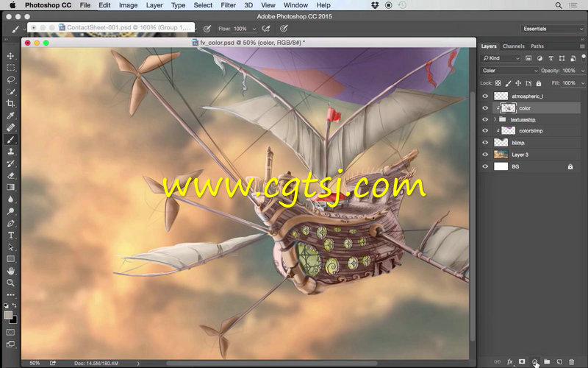The height and width of the screenshot is (368, 588).
Task: Select the Move tool
Action: pos(10,56)
